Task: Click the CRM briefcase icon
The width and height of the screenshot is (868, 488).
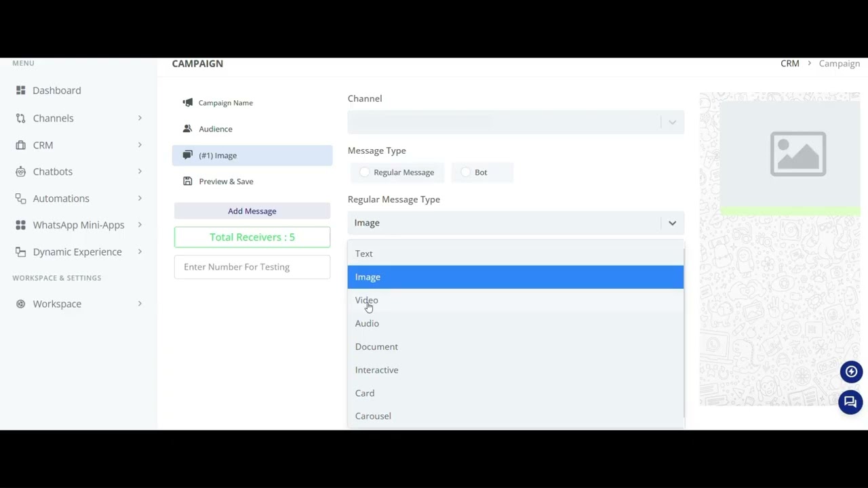Action: pos(20,145)
